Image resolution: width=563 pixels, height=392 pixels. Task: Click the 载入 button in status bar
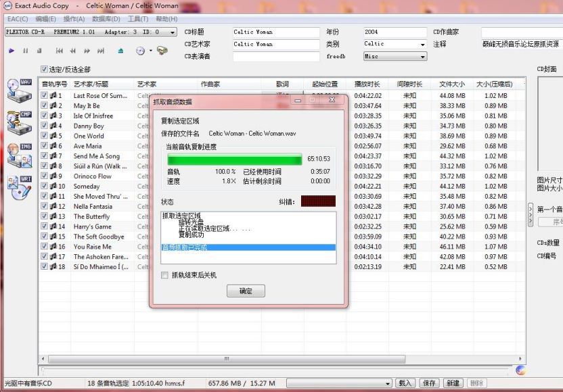coord(405,383)
